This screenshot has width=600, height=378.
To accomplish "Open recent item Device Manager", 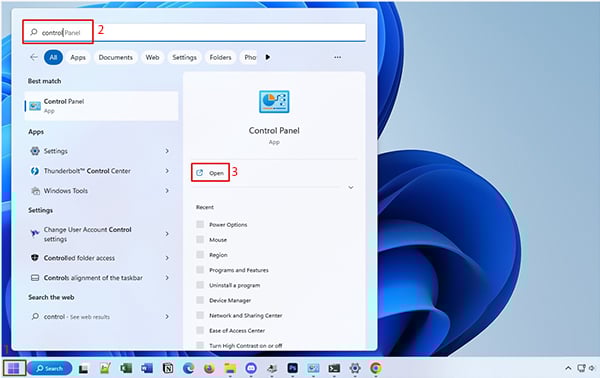I will 230,300.
